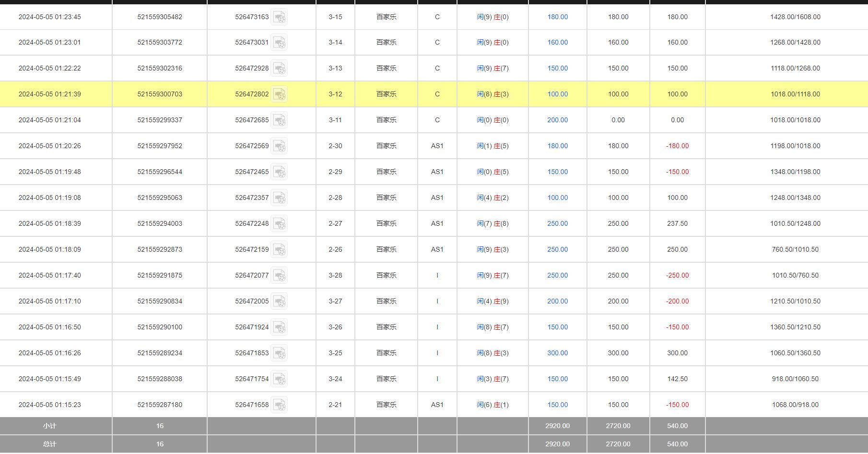Screen dimensions: 868x454
Task: Open replay icon in highlighted row 526472802
Action: (x=279, y=94)
